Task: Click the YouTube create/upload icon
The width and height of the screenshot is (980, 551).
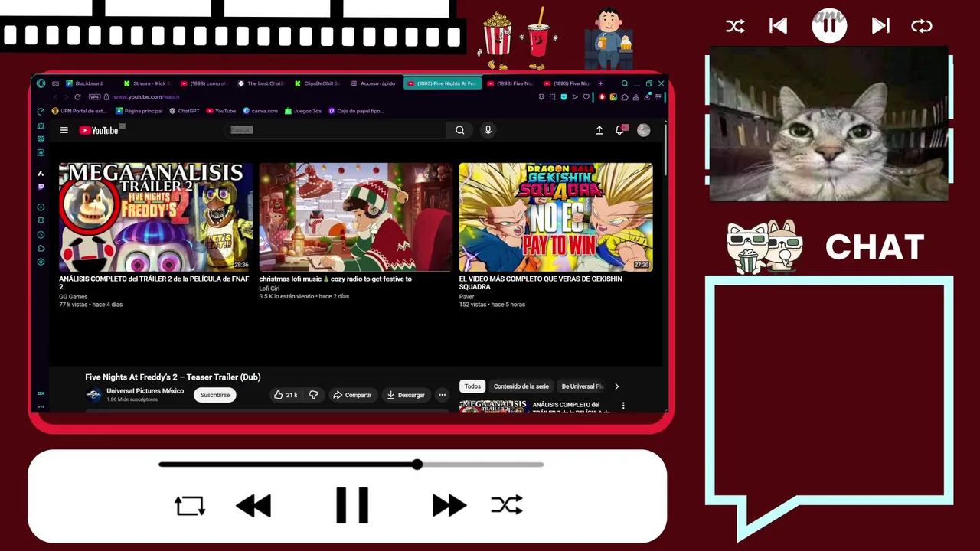Action: click(x=599, y=130)
